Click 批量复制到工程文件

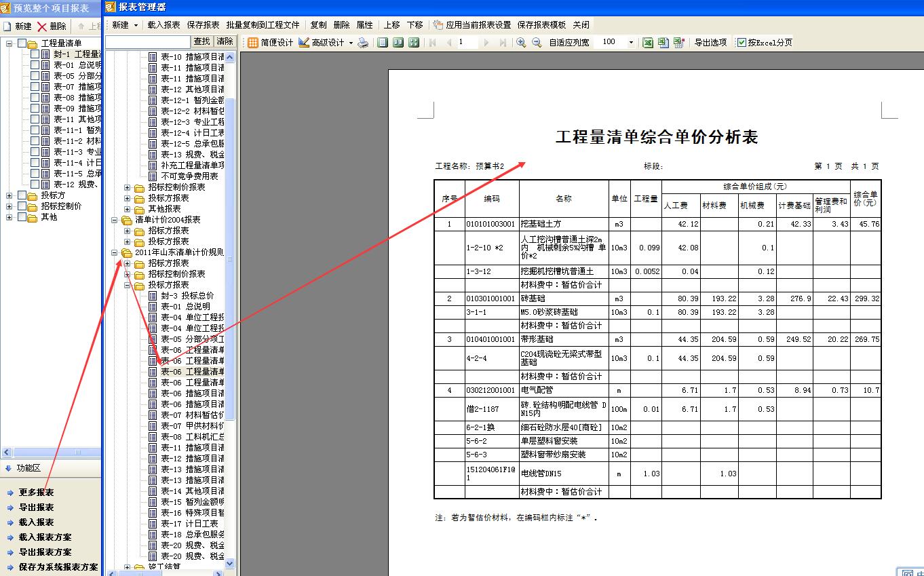point(263,25)
